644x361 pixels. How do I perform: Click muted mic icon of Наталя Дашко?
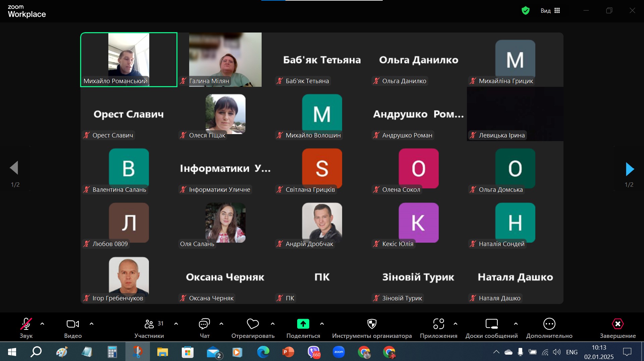point(473,298)
